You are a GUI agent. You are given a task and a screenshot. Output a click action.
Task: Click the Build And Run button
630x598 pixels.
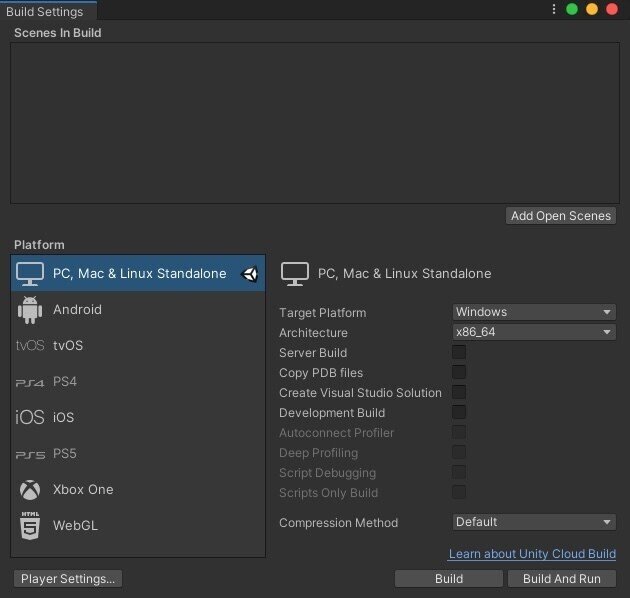tap(562, 579)
